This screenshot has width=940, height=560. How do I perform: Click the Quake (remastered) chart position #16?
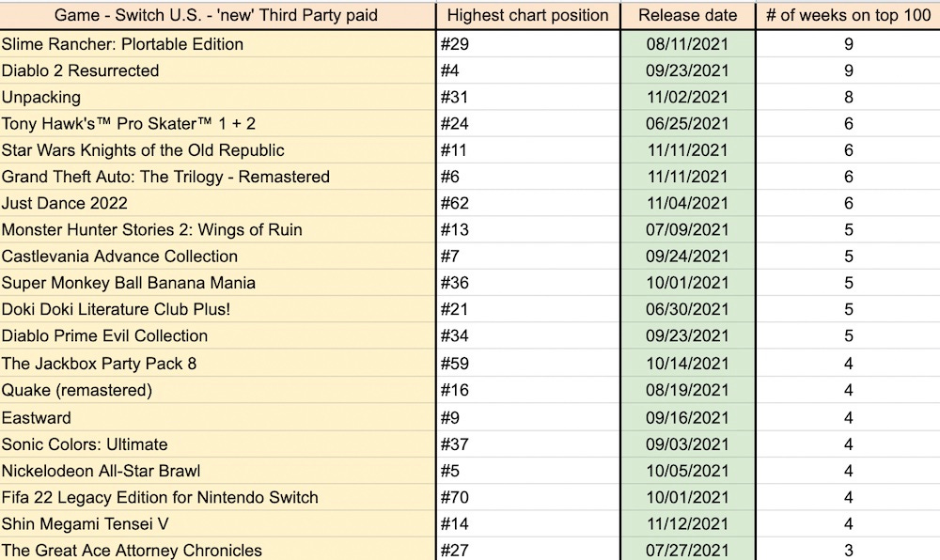(x=527, y=390)
